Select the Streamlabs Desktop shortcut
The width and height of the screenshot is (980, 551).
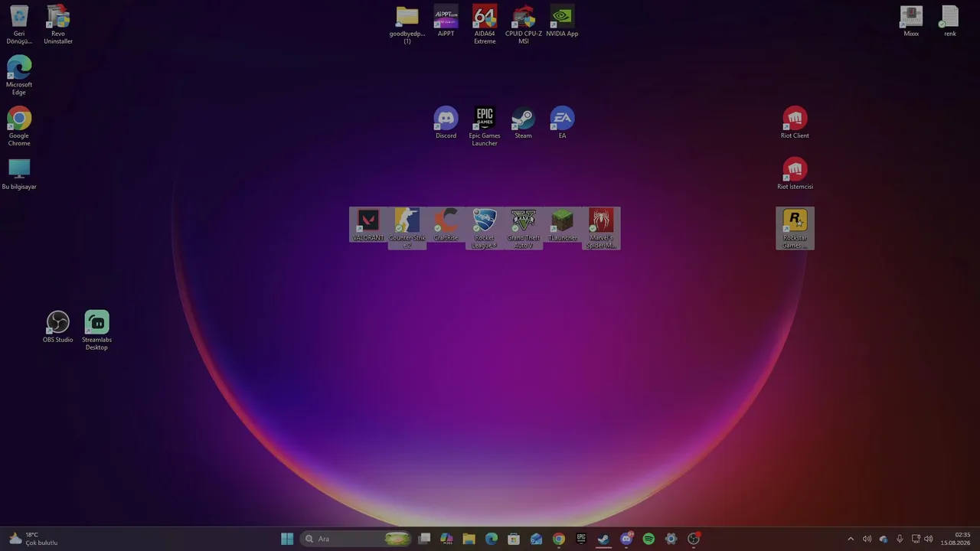click(96, 331)
